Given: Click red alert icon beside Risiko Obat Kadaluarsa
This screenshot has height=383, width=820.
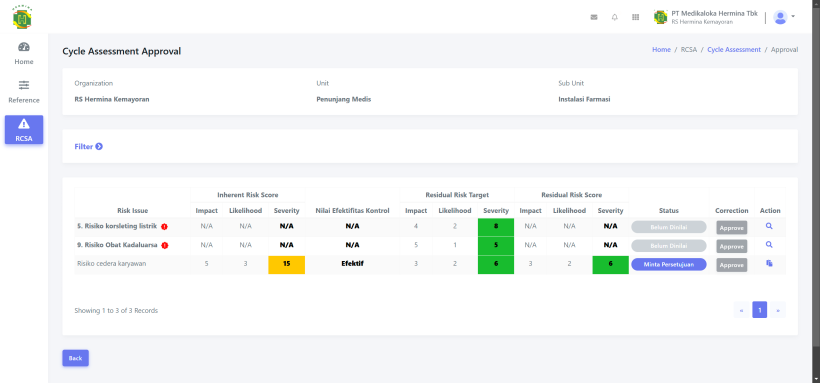Looking at the screenshot, I should [164, 245].
